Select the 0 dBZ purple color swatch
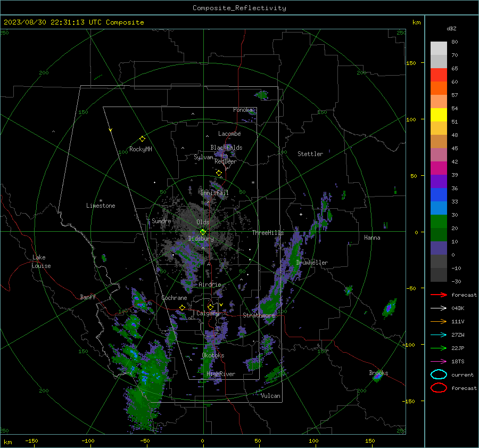The height and width of the screenshot is (448, 479). [x=439, y=248]
